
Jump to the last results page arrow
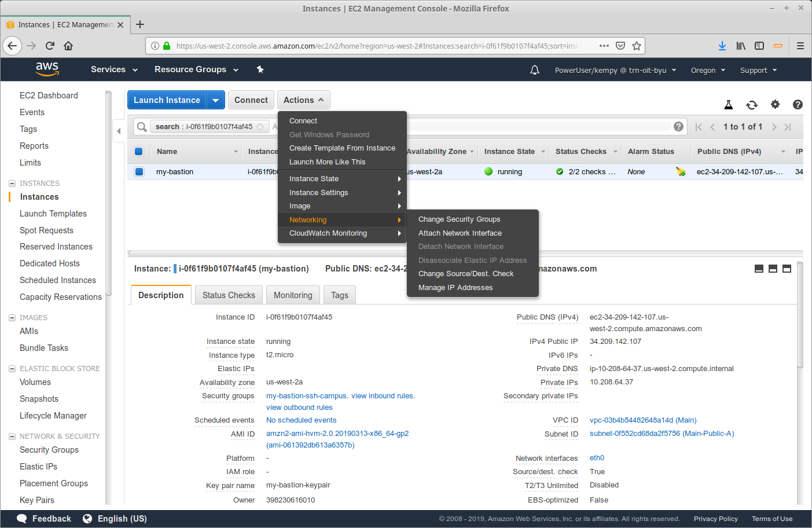tap(788, 127)
